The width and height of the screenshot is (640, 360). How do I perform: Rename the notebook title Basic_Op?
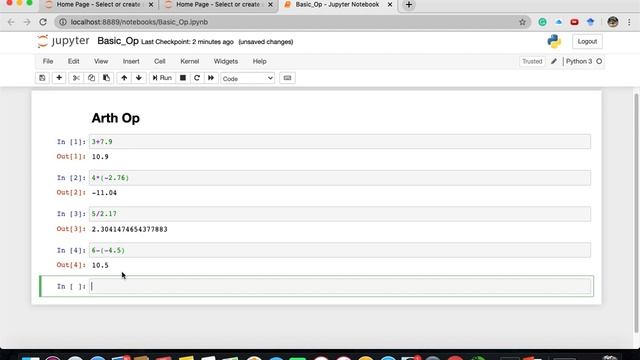click(118, 41)
